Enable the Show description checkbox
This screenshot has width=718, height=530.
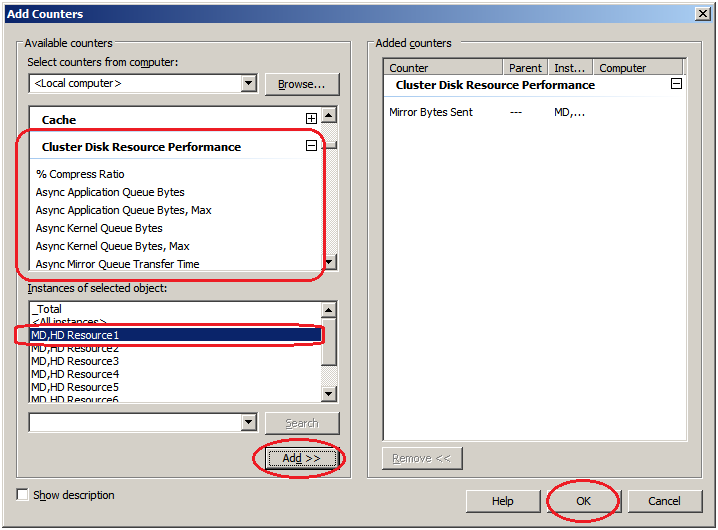[23, 495]
